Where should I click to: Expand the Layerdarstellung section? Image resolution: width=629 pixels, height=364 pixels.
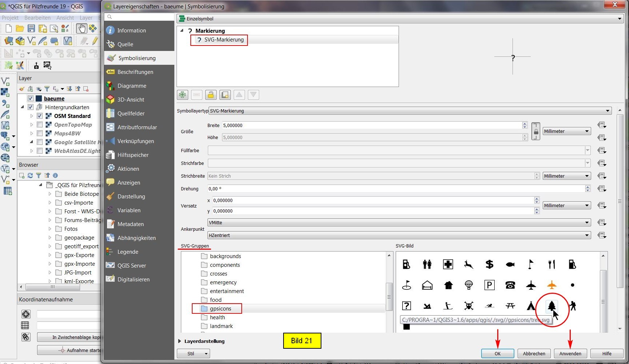click(x=179, y=341)
